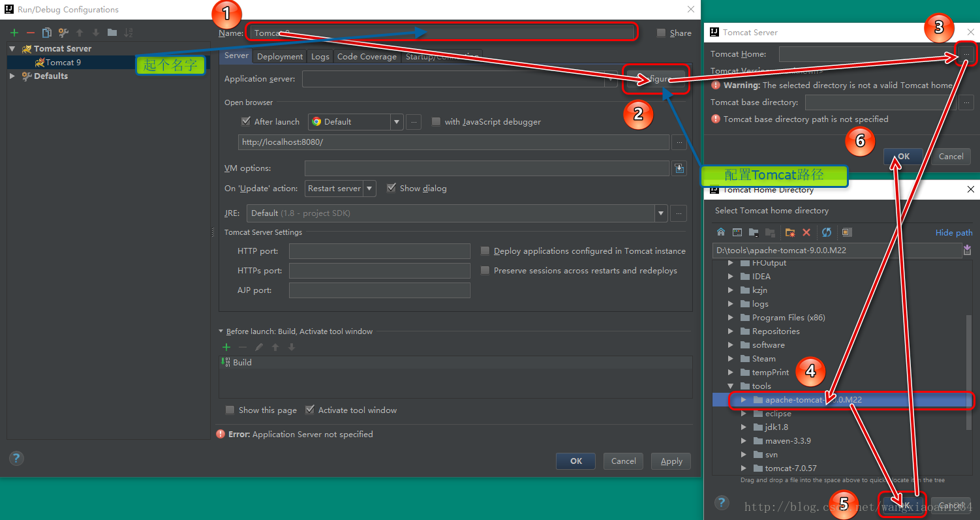Screen dimensions: 980x520
Task: Select the tomcat-7.0.57 folder
Action: pyautogui.click(x=791, y=468)
